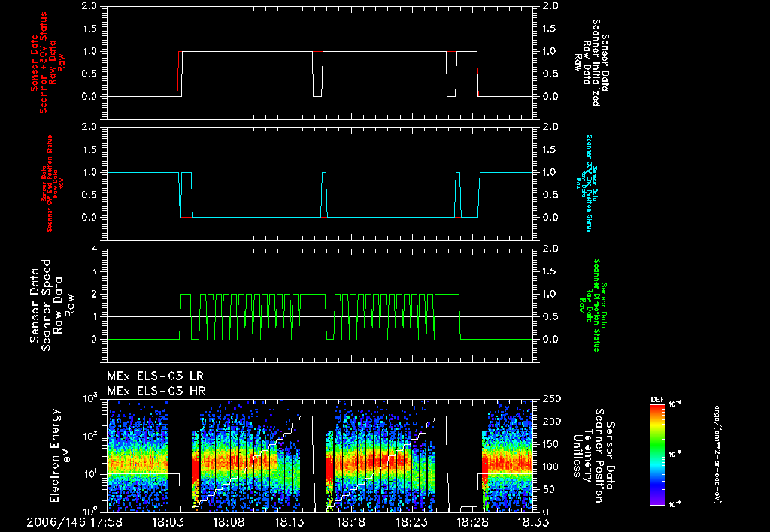Click the '4' tick on the scanner speed axis
Image resolution: width=770 pixels, height=532 pixels.
tap(94, 249)
